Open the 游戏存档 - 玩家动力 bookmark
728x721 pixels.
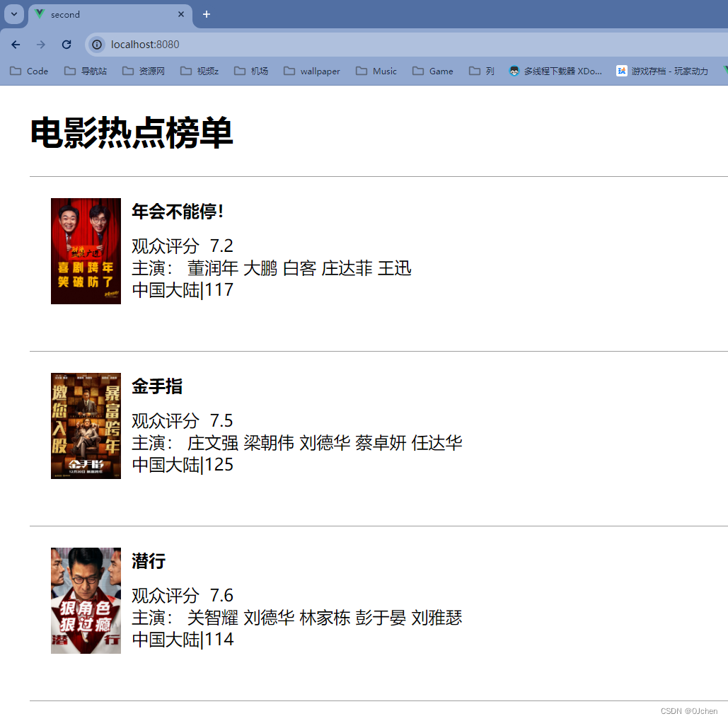point(662,71)
